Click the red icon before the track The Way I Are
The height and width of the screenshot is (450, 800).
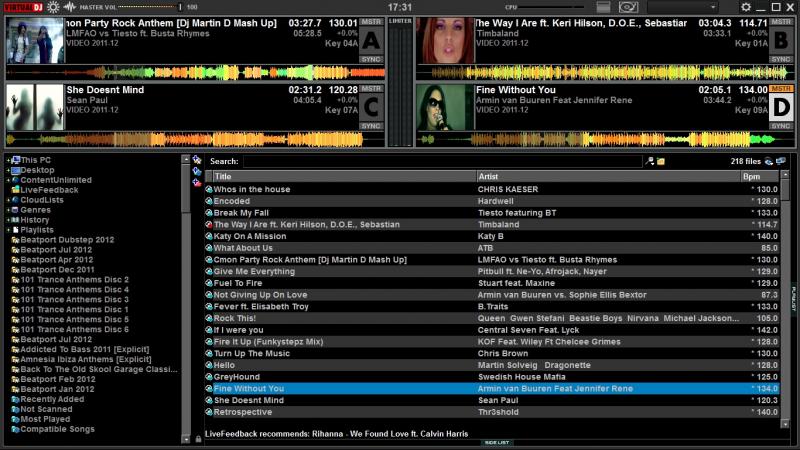(209, 224)
